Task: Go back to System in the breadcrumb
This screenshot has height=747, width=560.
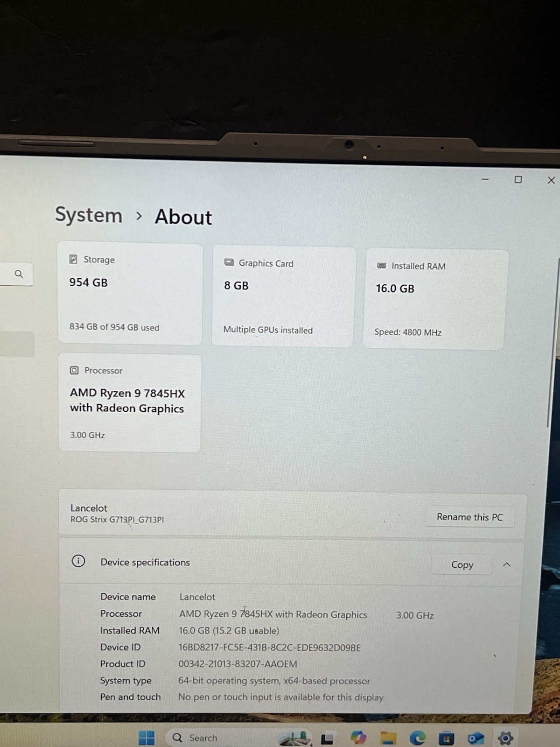Action: pos(89,215)
